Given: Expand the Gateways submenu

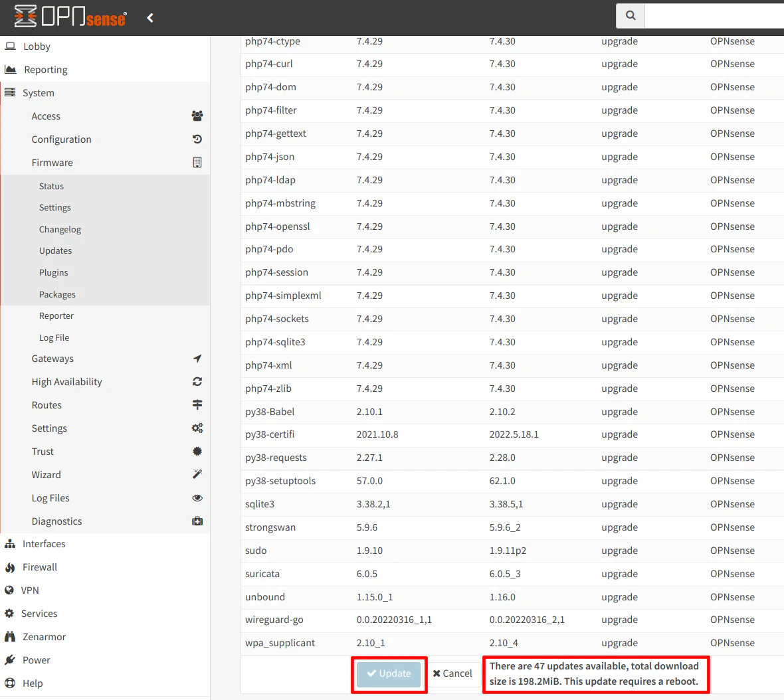Looking at the screenshot, I should [x=52, y=359].
